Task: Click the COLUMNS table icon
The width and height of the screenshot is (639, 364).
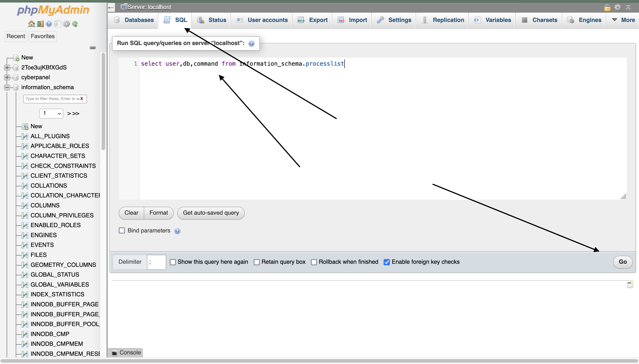Action: coord(25,205)
